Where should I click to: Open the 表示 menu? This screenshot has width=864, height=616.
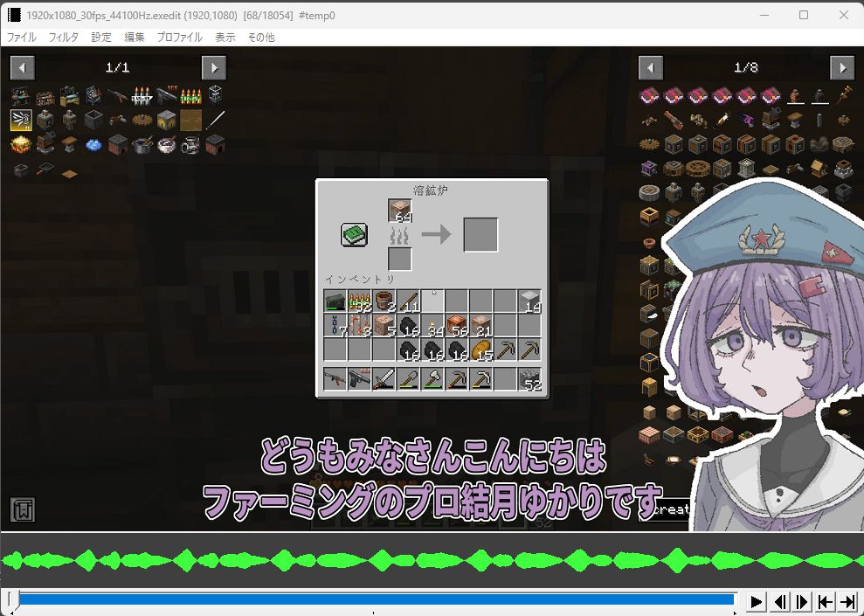coord(225,38)
